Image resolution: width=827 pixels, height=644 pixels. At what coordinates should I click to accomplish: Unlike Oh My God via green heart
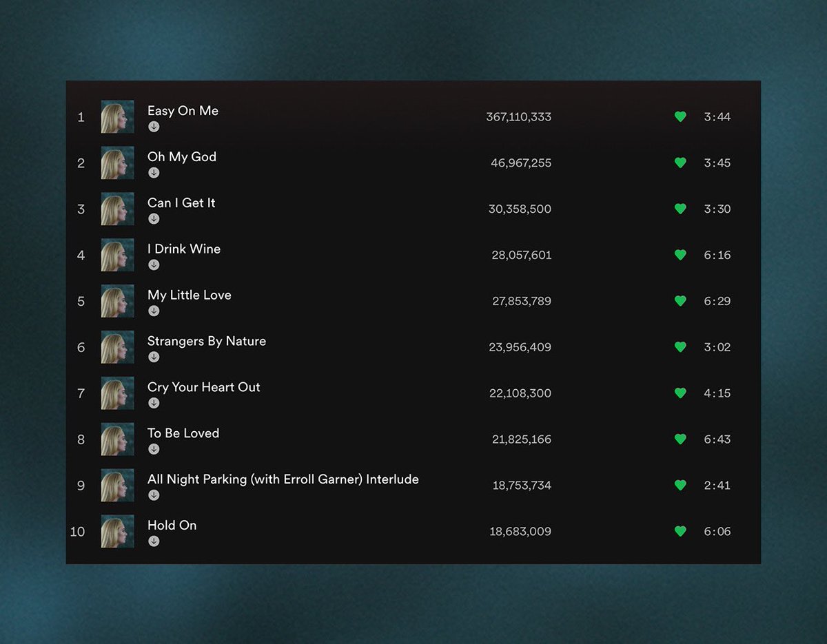tap(680, 163)
